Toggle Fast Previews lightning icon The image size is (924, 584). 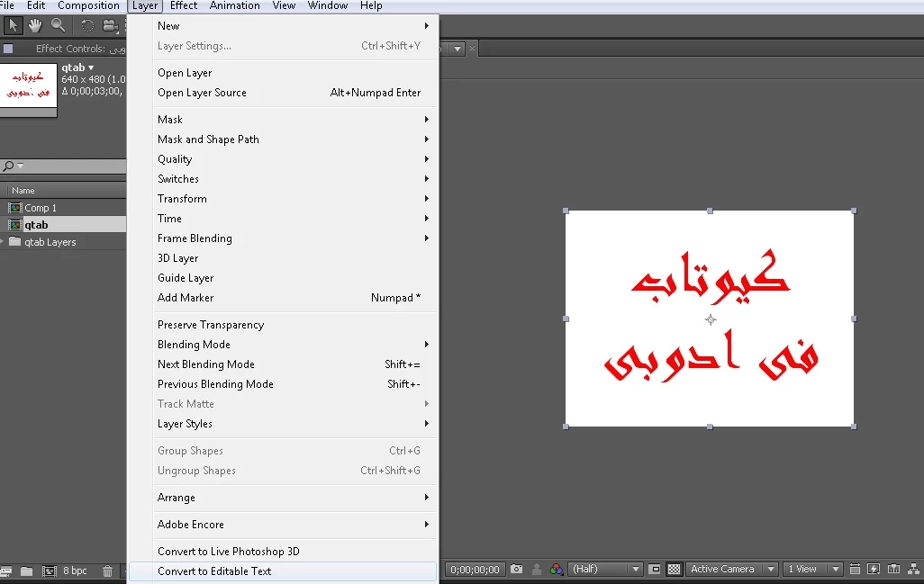[x=874, y=569]
